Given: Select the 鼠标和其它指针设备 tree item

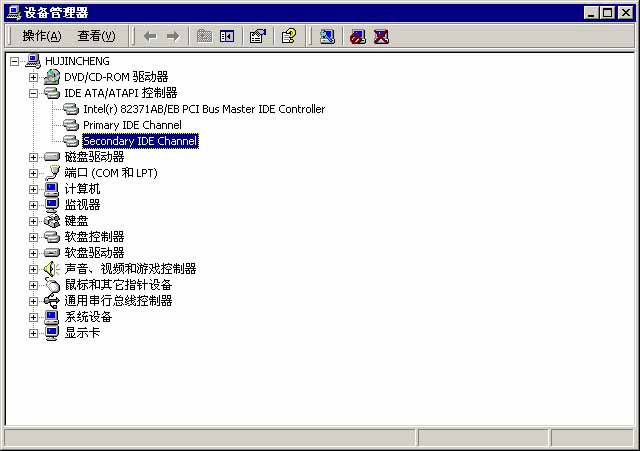Looking at the screenshot, I should (118, 285).
